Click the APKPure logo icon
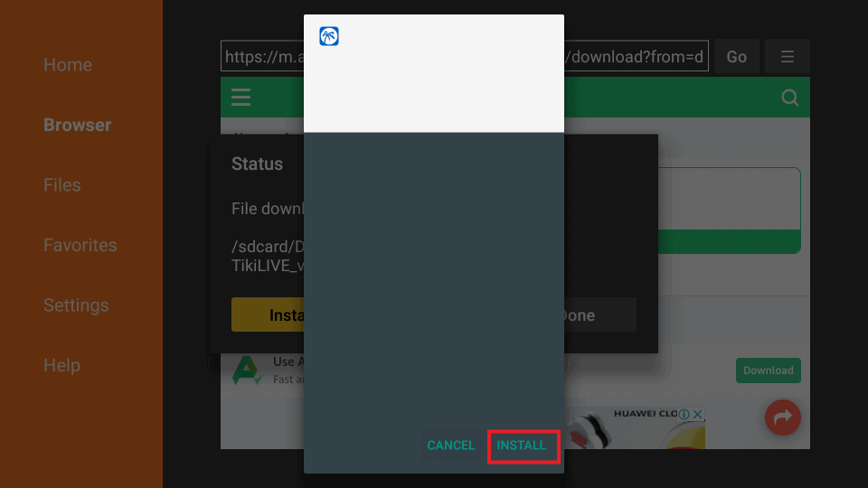The height and width of the screenshot is (488, 868). click(x=246, y=371)
